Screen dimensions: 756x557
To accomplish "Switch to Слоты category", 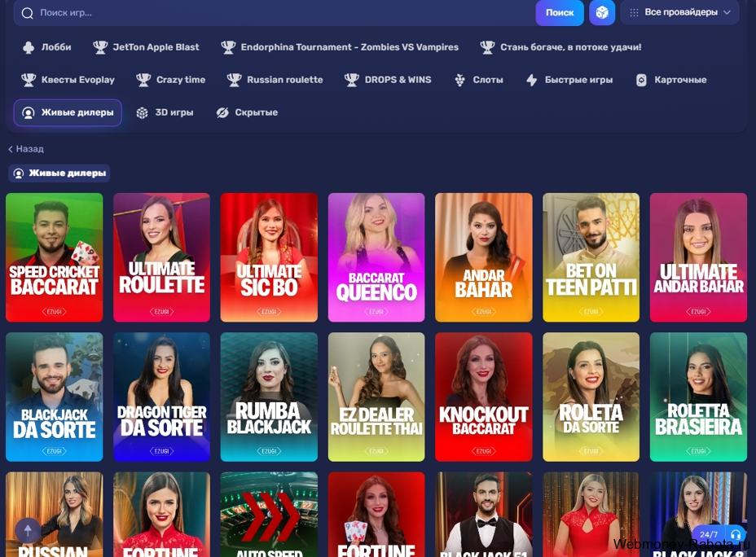I will pos(479,80).
